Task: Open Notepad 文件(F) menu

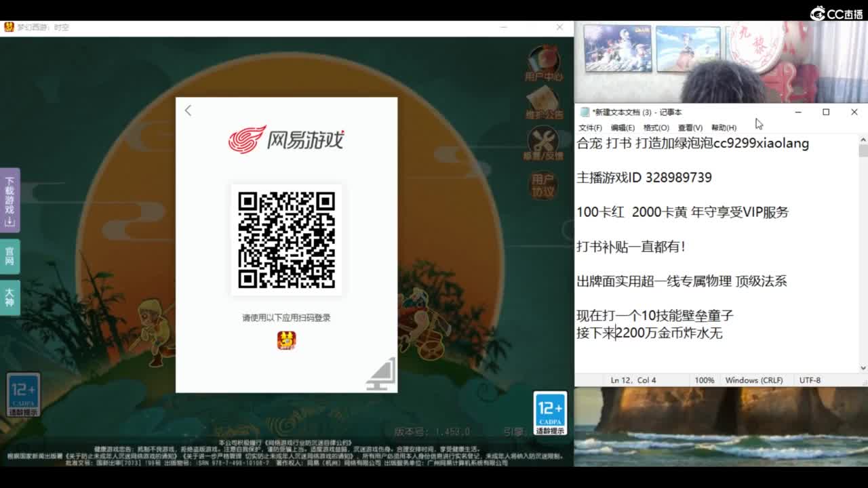Action: coord(590,127)
